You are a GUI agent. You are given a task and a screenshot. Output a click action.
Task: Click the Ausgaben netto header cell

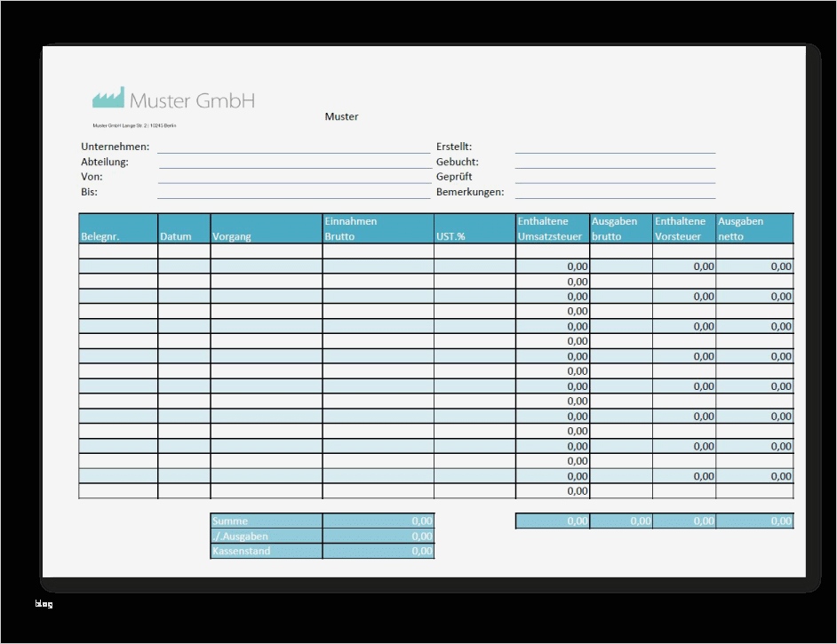point(753,228)
